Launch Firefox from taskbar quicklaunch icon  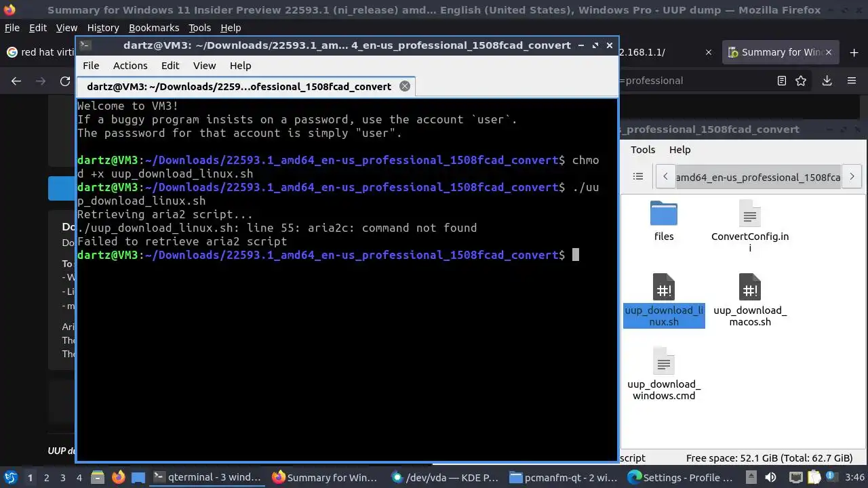118,477
